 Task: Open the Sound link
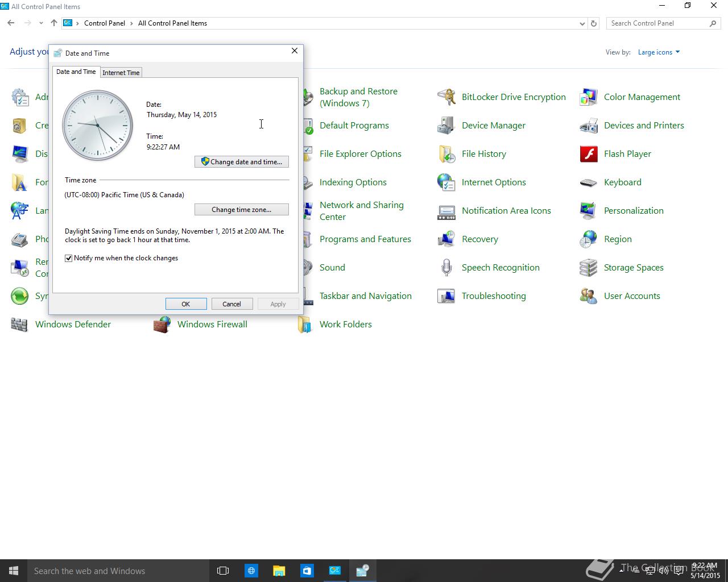[332, 268]
